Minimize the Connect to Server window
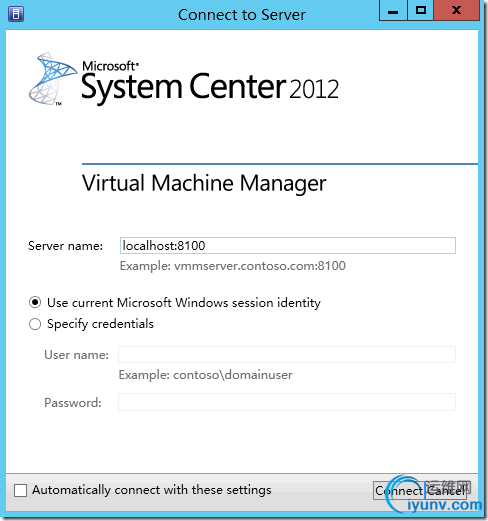Image resolution: width=488 pixels, height=521 pixels. point(393,11)
